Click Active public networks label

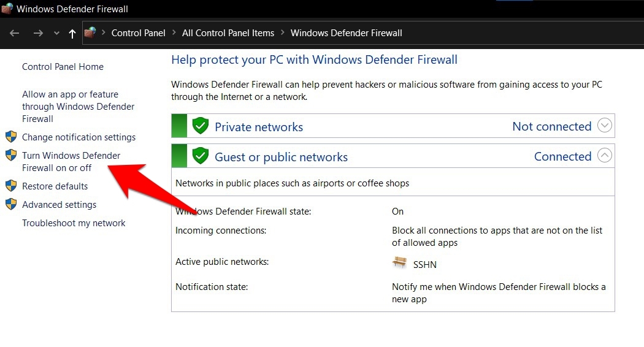click(x=222, y=262)
